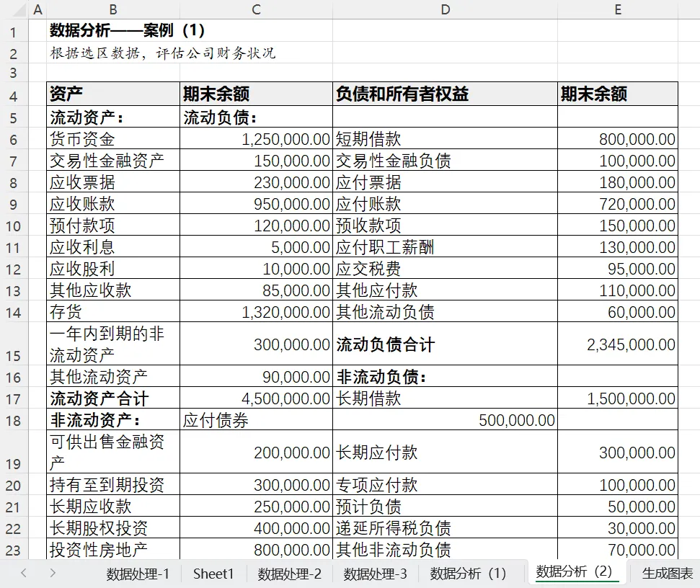This screenshot has height=588, width=700.
Task: Click the 预收款项 cell
Action: coord(445,226)
